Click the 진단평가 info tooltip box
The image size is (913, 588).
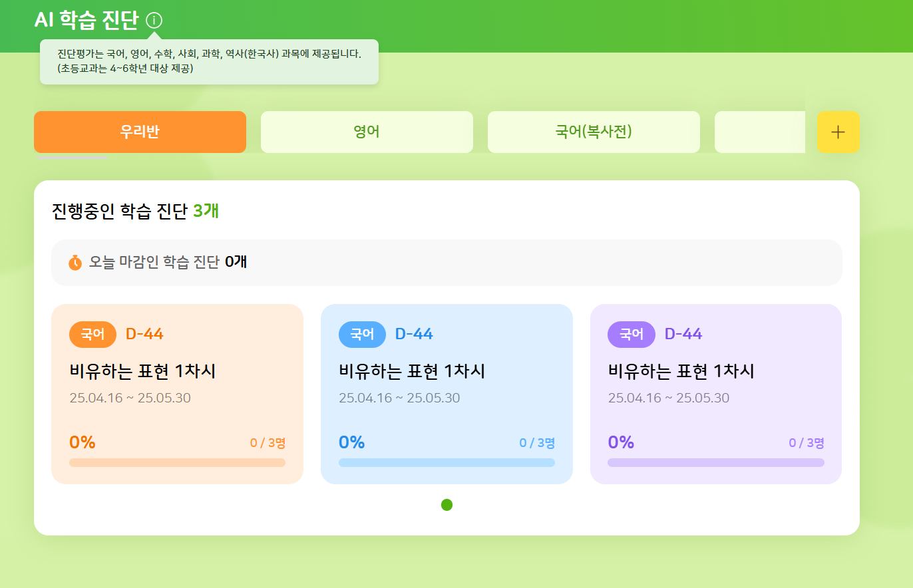(x=209, y=61)
